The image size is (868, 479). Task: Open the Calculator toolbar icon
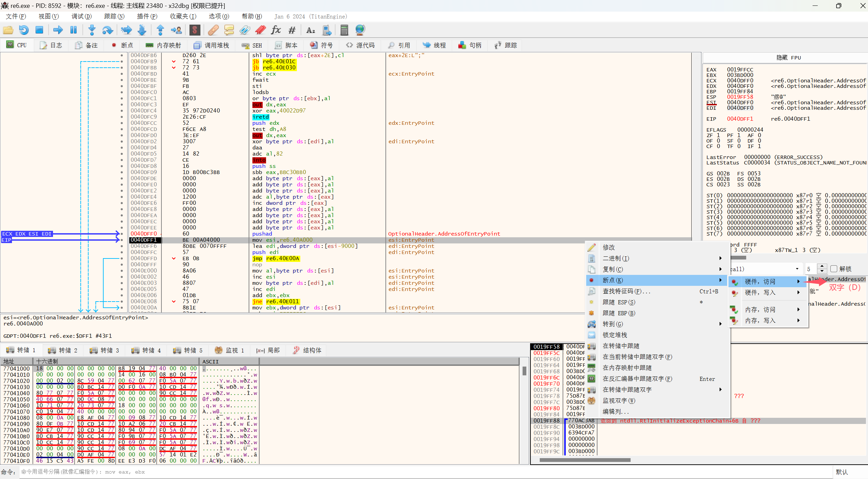click(344, 30)
